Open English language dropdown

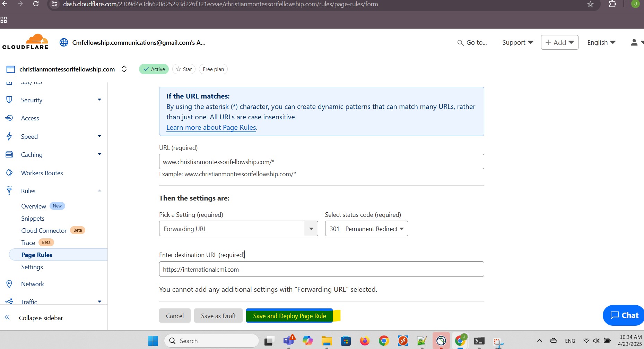click(x=601, y=42)
